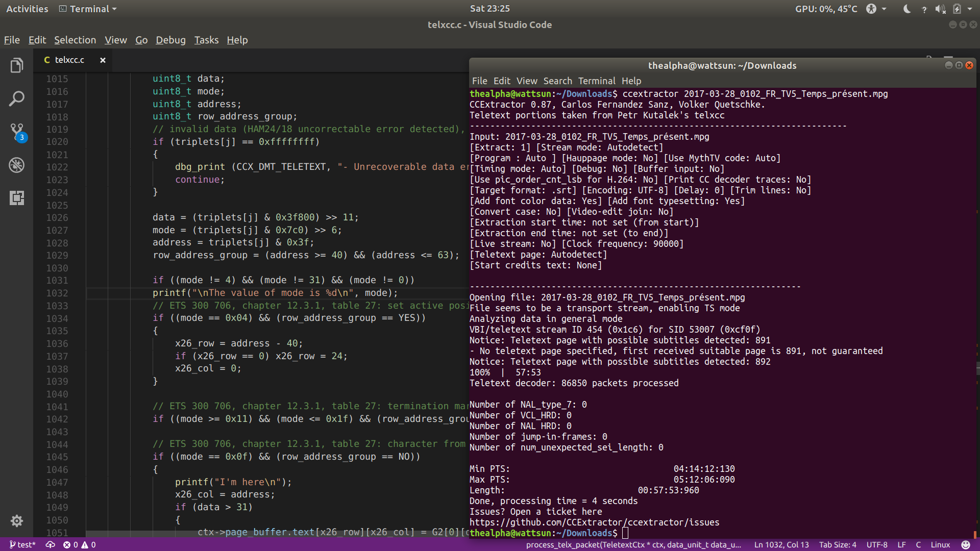Toggle the muted volume icon
This screenshot has width=980, height=551.
tap(940, 9)
